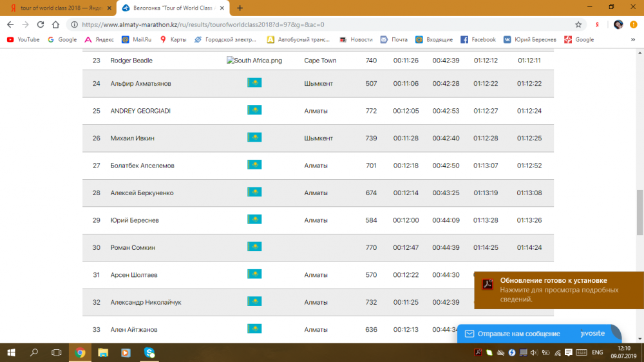Bookmark this page with the star icon

pyautogui.click(x=578, y=24)
